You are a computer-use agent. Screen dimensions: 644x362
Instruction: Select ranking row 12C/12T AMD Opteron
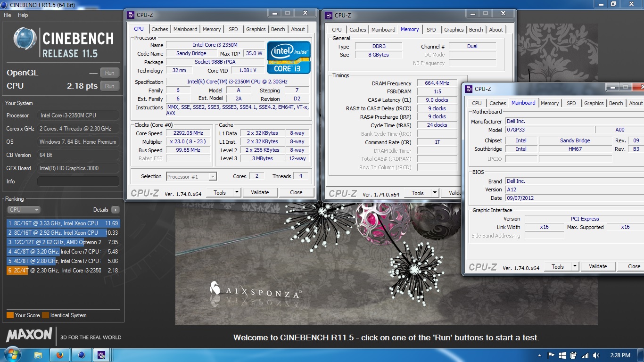63,242
